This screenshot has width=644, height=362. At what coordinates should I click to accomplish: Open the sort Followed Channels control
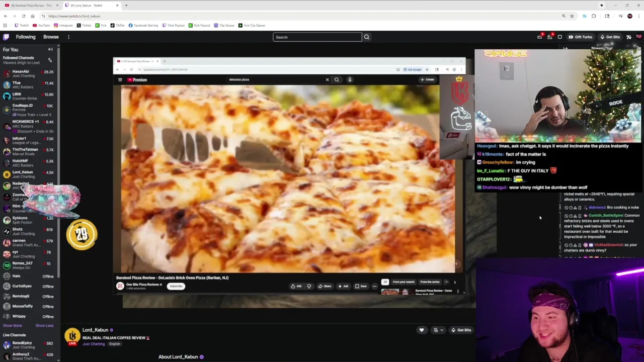coord(50,60)
